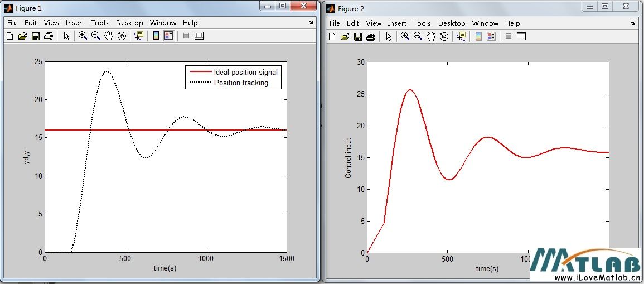This screenshot has height=284, width=644.
Task: Select Edit Plot arrow in Figure 2
Action: (389, 37)
